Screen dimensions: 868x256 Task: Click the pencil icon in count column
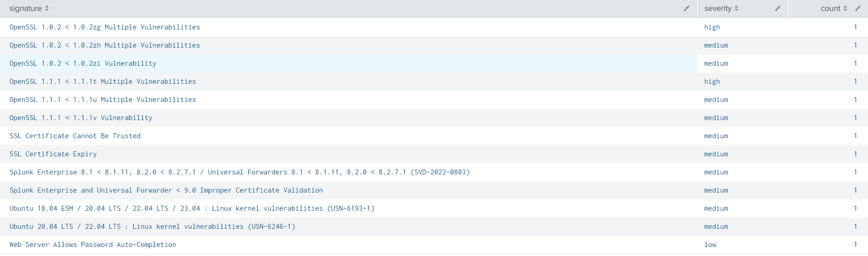pyautogui.click(x=858, y=8)
